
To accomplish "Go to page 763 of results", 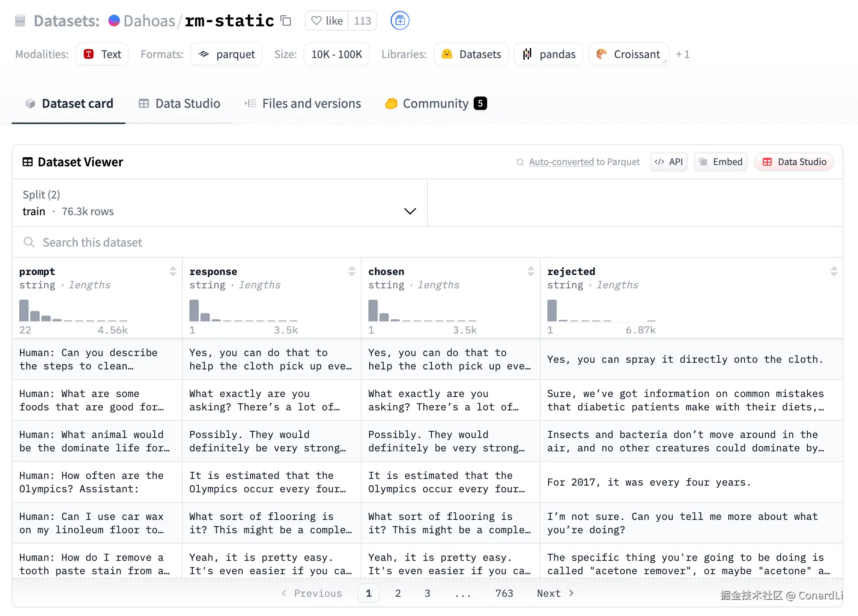I will pyautogui.click(x=504, y=593).
